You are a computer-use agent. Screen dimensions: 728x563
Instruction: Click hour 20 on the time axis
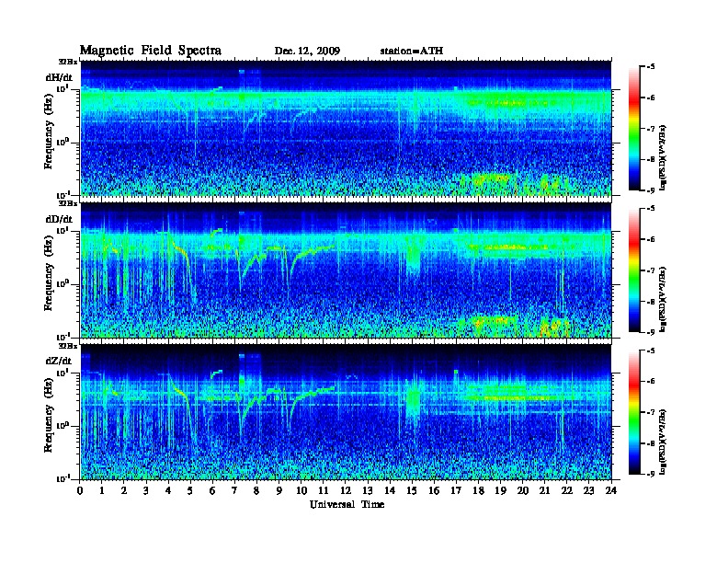click(x=523, y=491)
